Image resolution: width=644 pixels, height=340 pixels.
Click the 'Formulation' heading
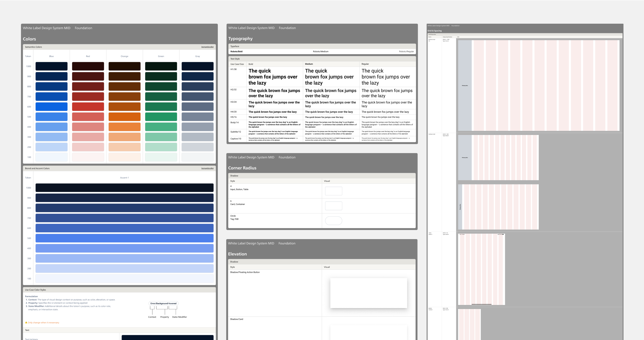[31, 297]
